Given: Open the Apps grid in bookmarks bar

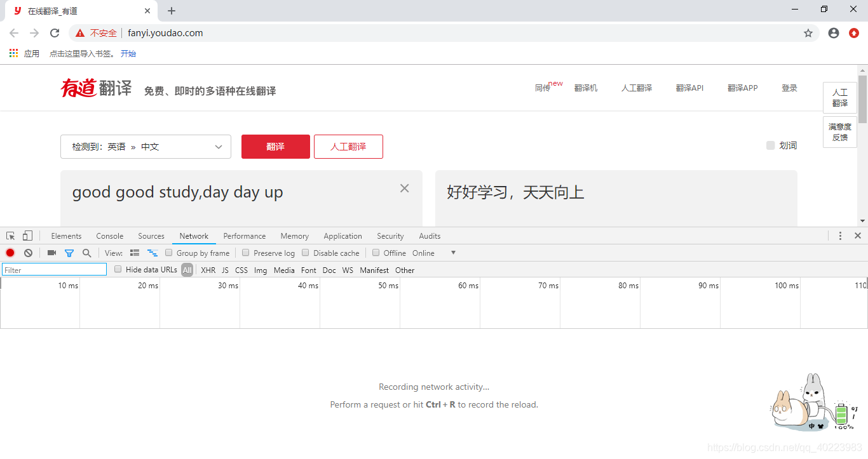Looking at the screenshot, I should [x=13, y=53].
